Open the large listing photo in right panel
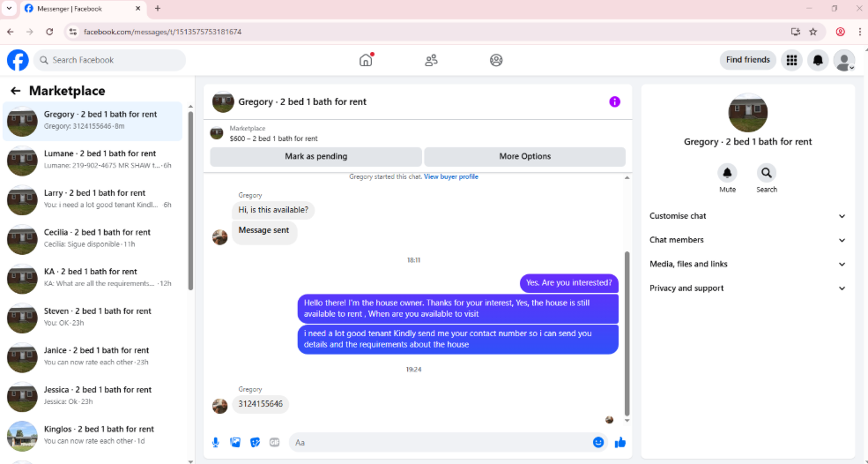 click(747, 113)
